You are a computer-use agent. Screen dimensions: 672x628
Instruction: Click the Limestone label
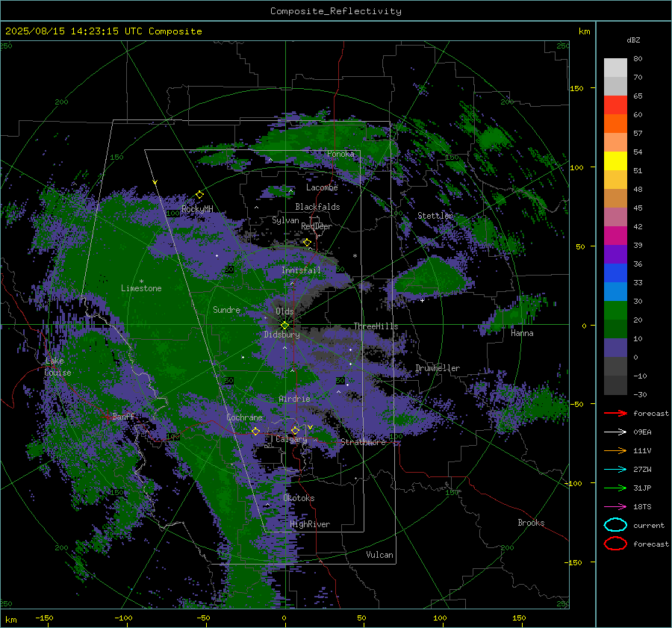[141, 288]
